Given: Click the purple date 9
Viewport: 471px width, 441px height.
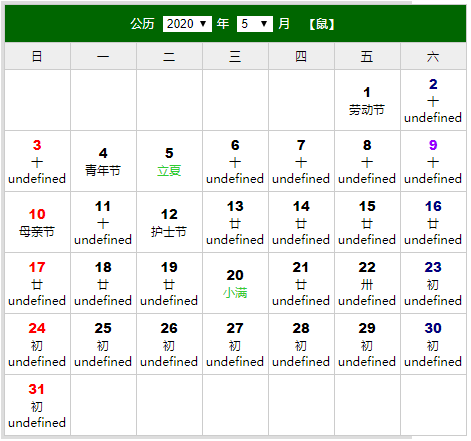Looking at the screenshot, I should click(x=433, y=145).
